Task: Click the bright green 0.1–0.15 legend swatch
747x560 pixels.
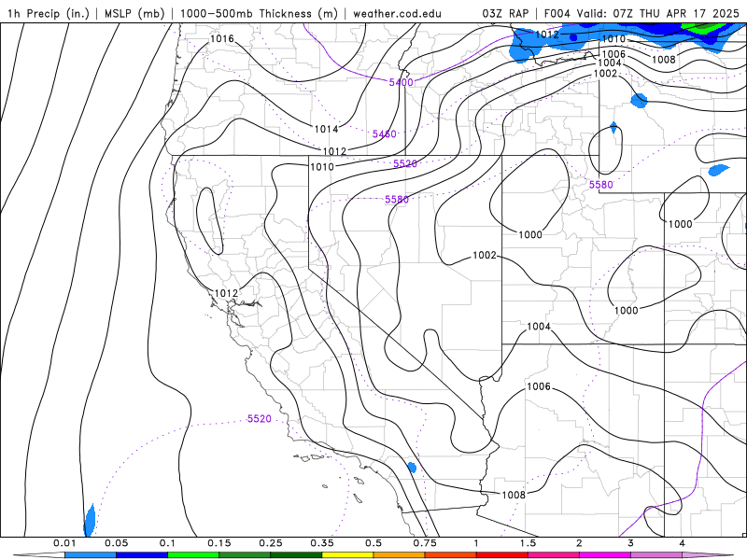Action: coord(193,555)
